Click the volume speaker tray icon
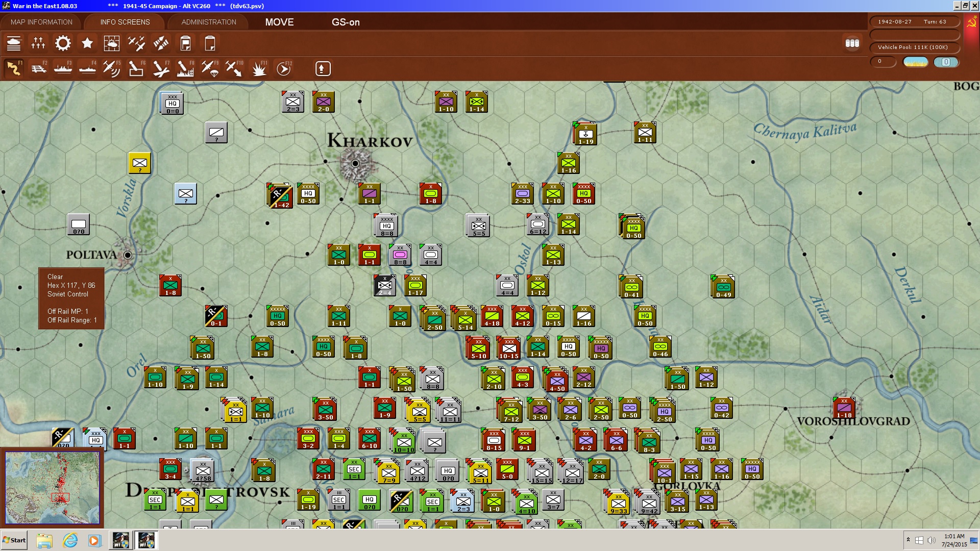 [x=931, y=540]
